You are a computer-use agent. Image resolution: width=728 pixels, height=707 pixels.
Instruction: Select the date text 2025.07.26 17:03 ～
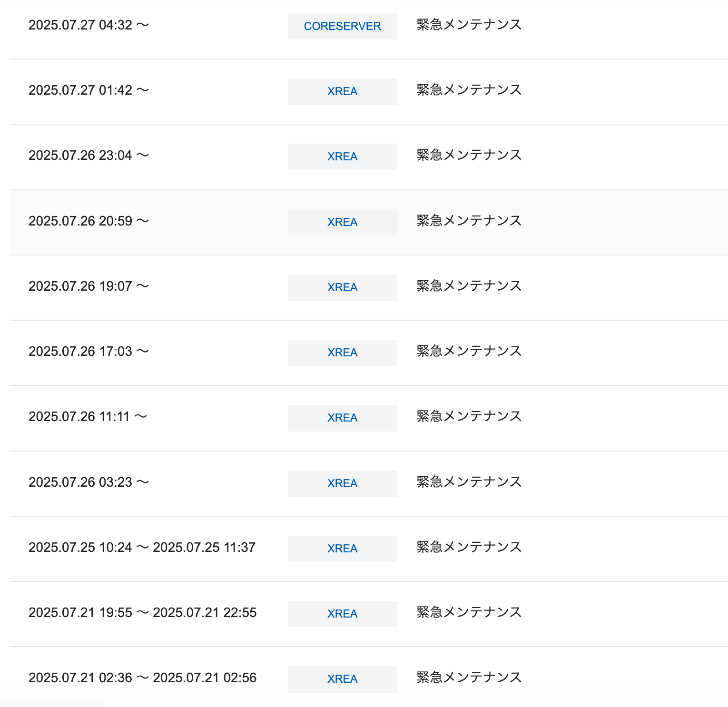(89, 351)
